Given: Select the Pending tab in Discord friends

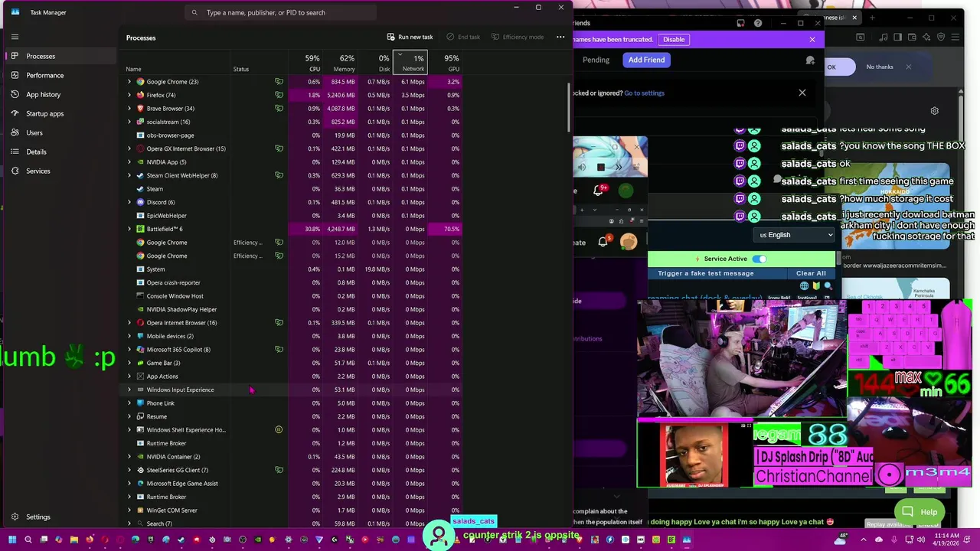Looking at the screenshot, I should tap(596, 60).
